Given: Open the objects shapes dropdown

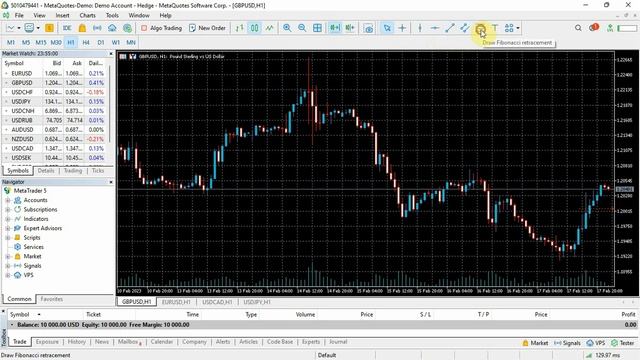Looking at the screenshot, I should tap(518, 28).
